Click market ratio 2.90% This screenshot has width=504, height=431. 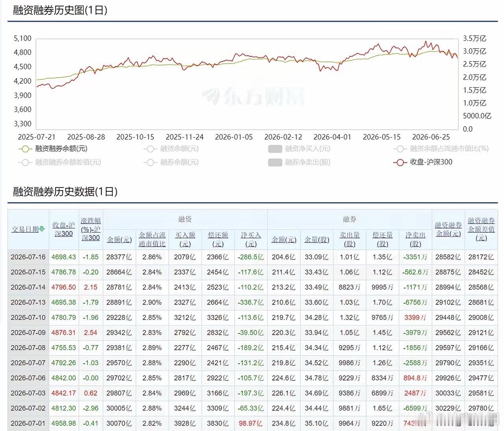152,303
